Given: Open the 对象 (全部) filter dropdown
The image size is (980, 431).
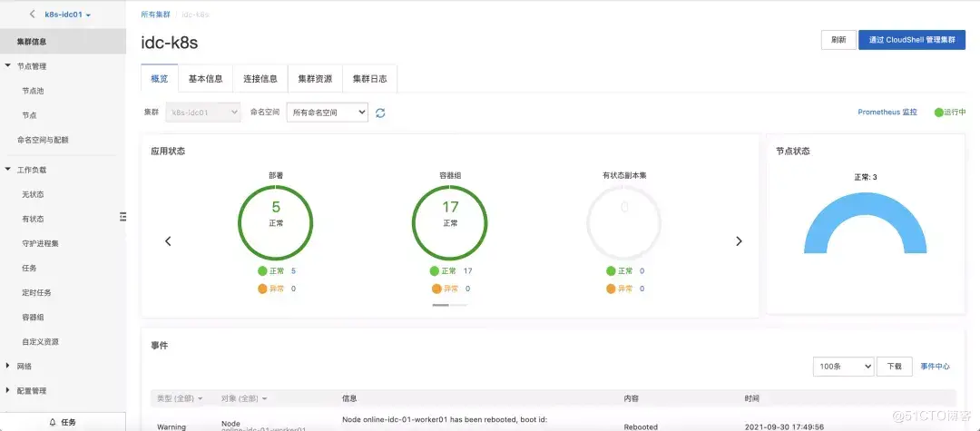Looking at the screenshot, I should click(244, 398).
